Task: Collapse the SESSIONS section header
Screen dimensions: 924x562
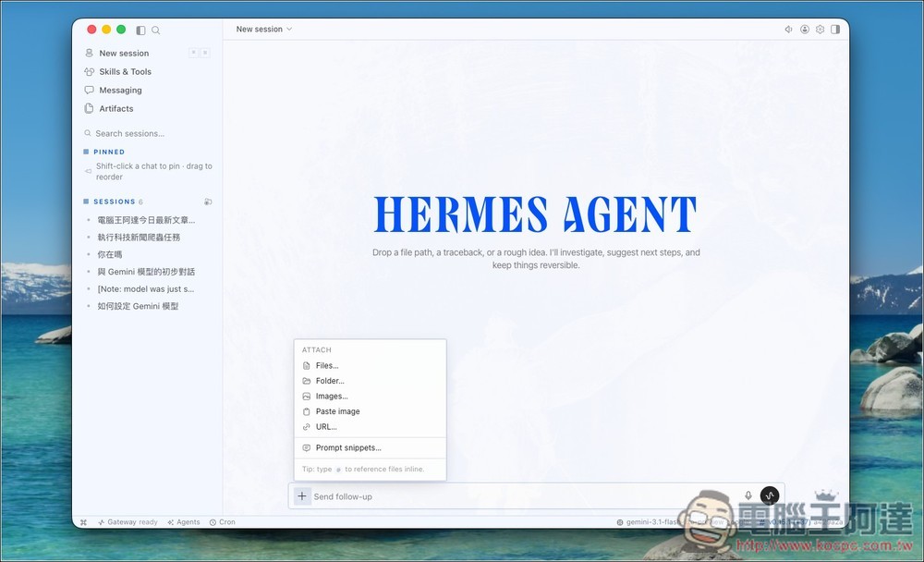Action: coord(115,202)
